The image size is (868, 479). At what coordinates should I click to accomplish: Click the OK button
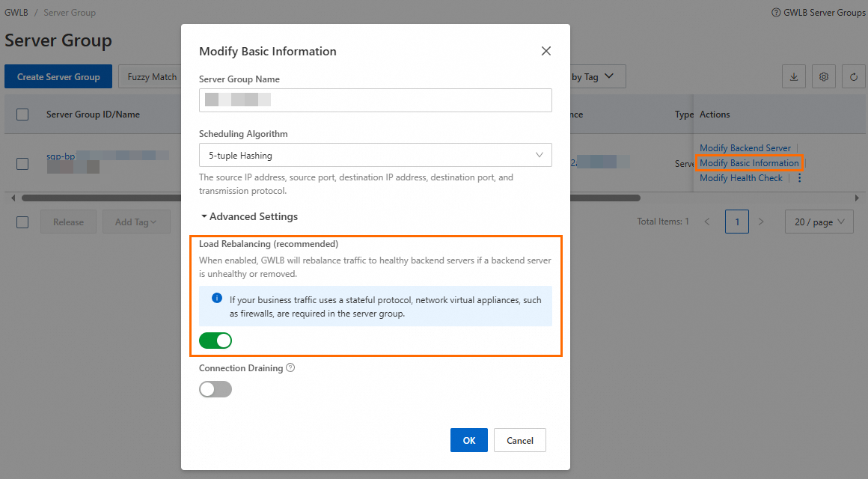[469, 440]
